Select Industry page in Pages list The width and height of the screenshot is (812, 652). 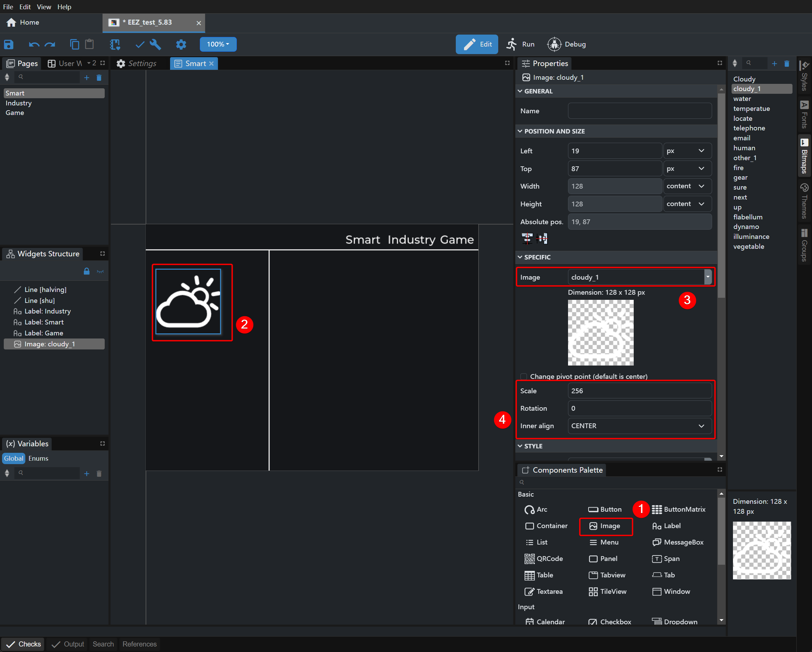point(18,103)
